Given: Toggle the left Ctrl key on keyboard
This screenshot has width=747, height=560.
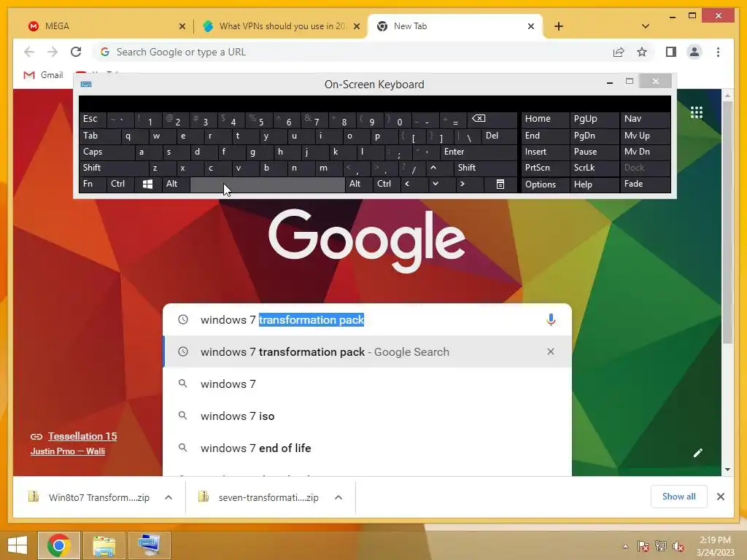Looking at the screenshot, I should [120, 184].
